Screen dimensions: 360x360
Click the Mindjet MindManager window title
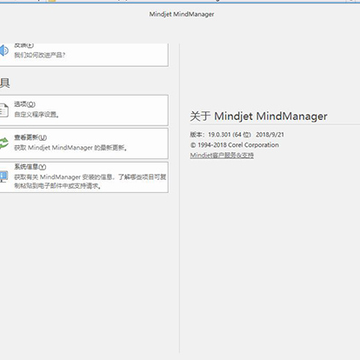pyautogui.click(x=182, y=14)
